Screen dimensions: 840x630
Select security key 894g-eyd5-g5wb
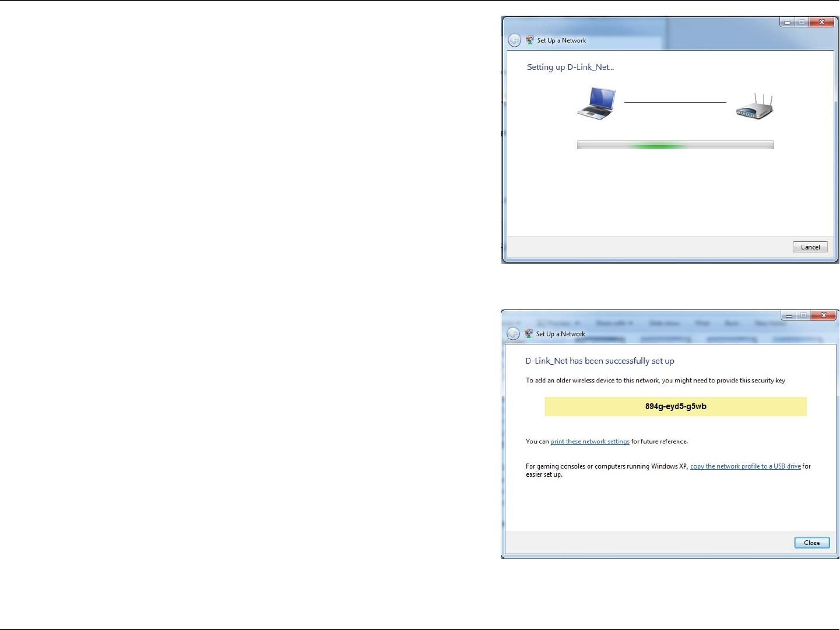click(x=676, y=407)
